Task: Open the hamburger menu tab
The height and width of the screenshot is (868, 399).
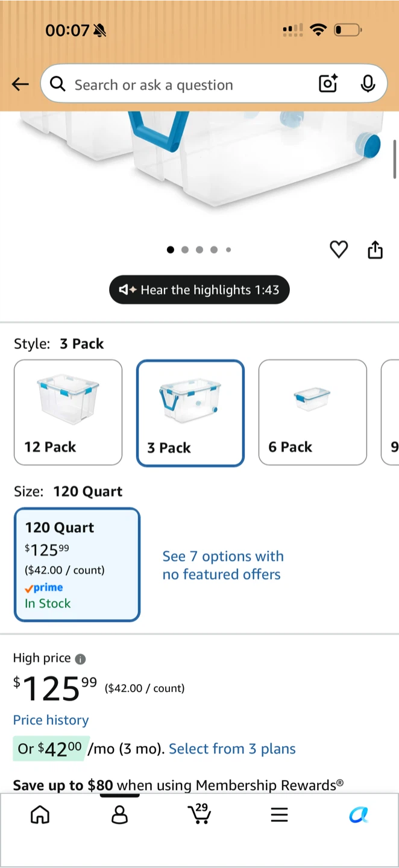Action: tap(279, 815)
